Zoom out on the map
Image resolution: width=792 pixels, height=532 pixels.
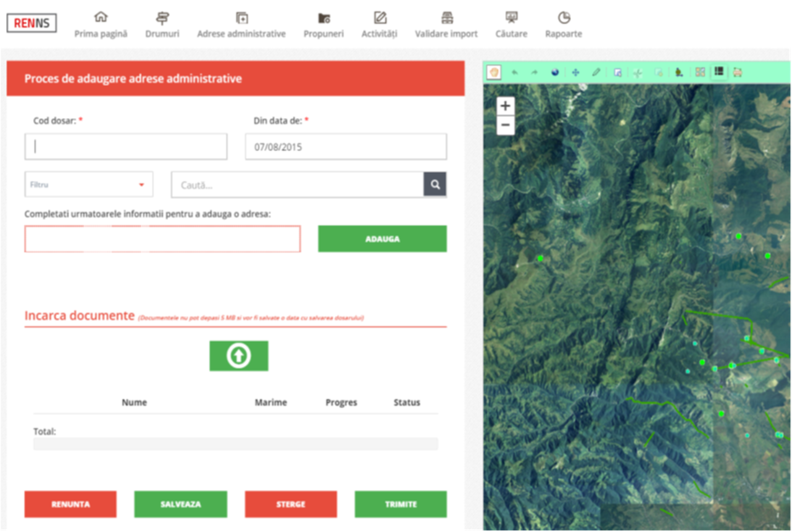pyautogui.click(x=505, y=125)
